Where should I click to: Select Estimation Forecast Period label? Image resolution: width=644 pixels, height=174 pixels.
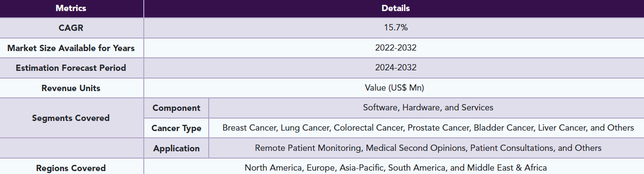click(x=71, y=68)
